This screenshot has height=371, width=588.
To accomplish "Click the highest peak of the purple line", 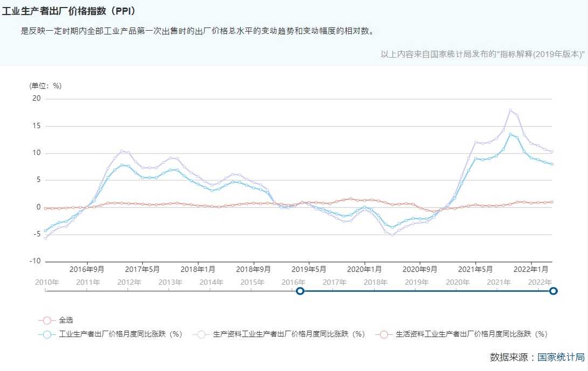I will [x=510, y=110].
